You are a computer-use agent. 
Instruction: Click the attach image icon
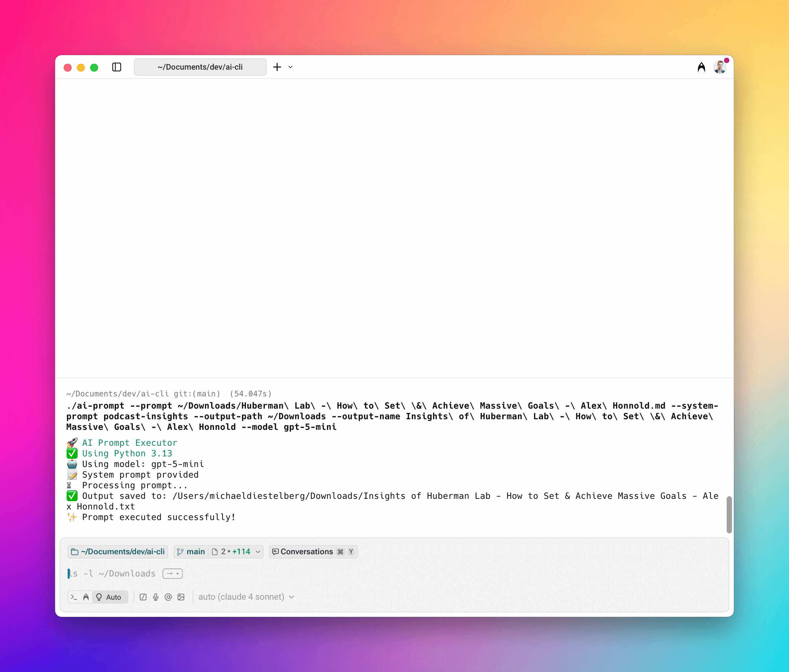click(x=182, y=597)
